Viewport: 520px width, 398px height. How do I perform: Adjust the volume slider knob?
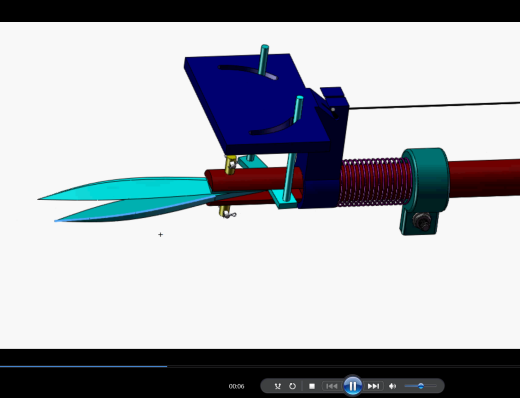point(421,386)
